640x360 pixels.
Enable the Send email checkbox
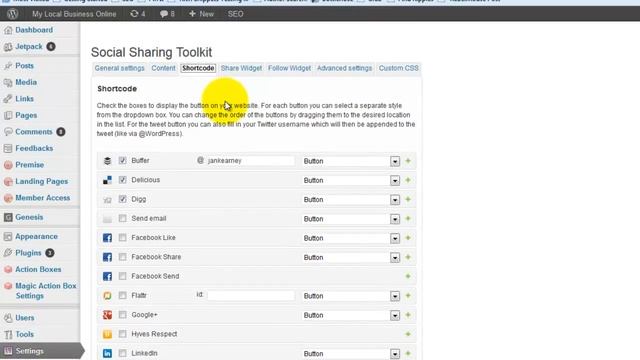coord(122,218)
